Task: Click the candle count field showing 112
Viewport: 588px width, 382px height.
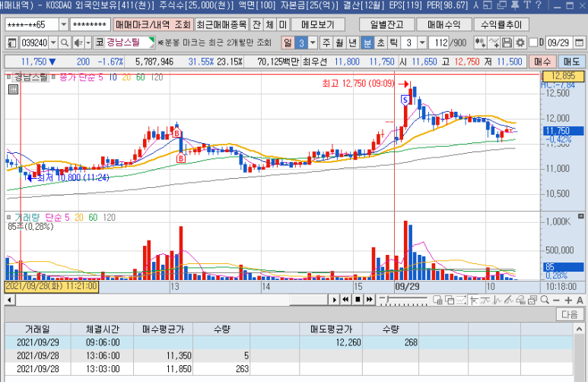Action: 440,43
